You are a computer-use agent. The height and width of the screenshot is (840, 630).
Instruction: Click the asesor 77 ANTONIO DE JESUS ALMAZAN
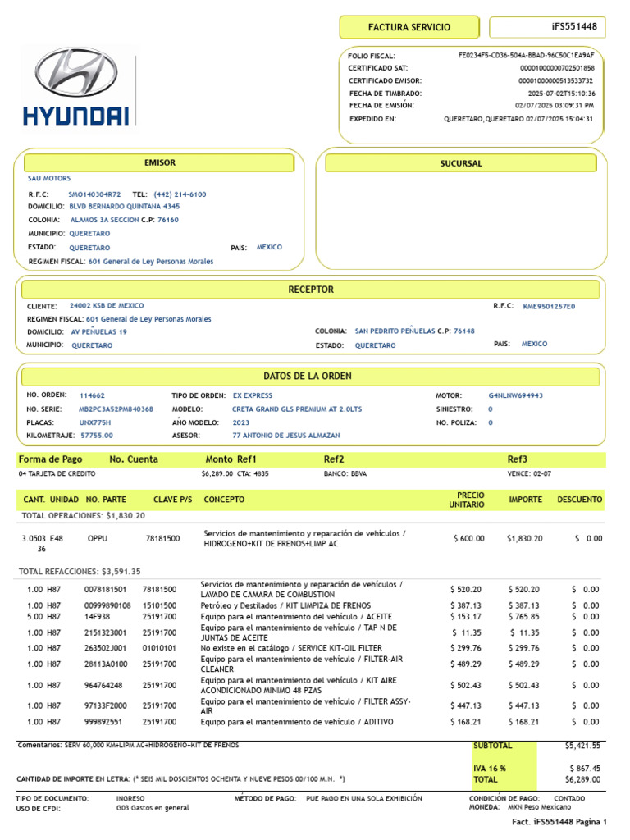pos(286,436)
